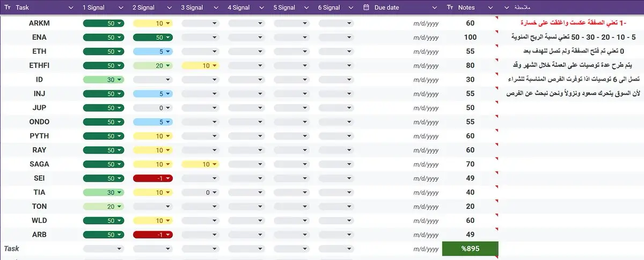This screenshot has width=644, height=260.
Task: Select the ONDO task cell
Action: tap(39, 122)
